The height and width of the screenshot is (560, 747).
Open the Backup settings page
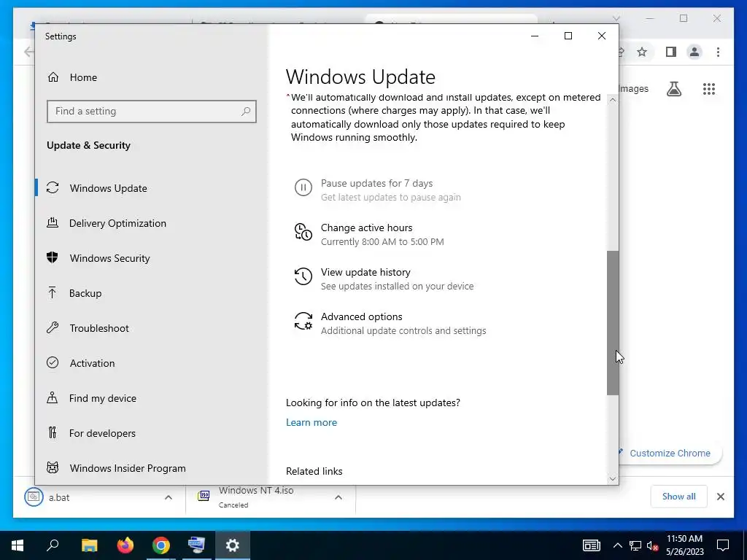click(85, 293)
